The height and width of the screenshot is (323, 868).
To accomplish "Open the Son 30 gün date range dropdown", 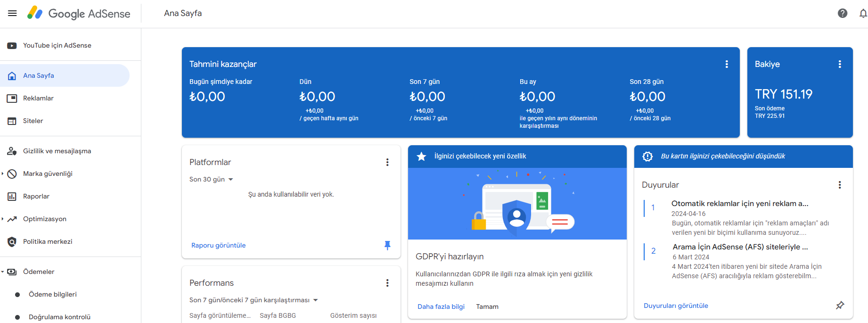I will (x=211, y=179).
